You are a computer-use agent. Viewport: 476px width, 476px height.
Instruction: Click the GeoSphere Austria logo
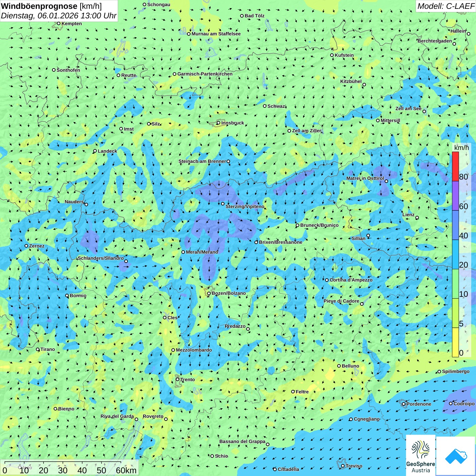coord(421,456)
